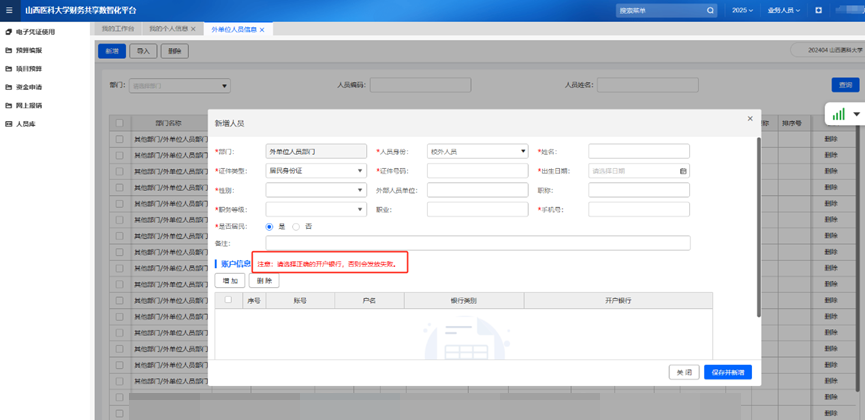The image size is (865, 420).
Task: Open the 人员身份 dropdown
Action: pos(477,152)
